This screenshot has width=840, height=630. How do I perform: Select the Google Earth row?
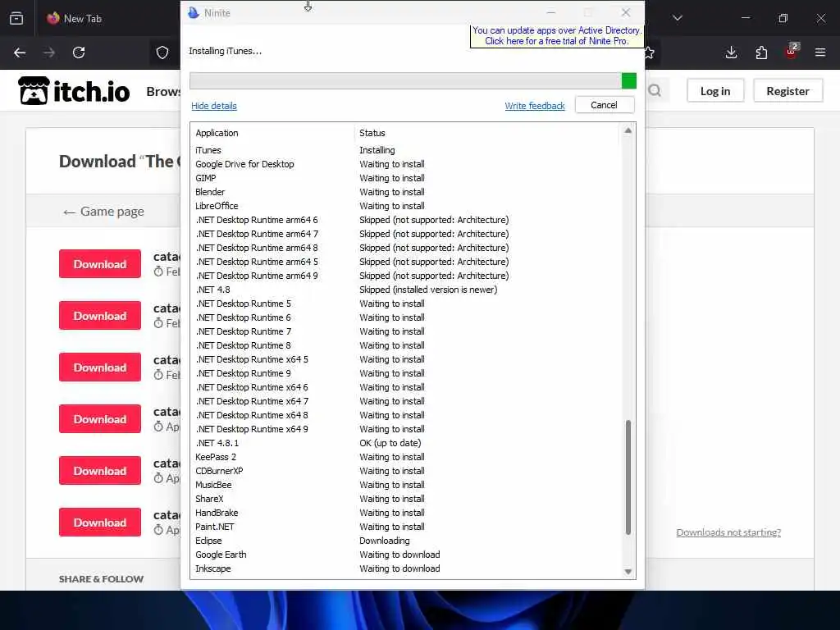[406, 554]
